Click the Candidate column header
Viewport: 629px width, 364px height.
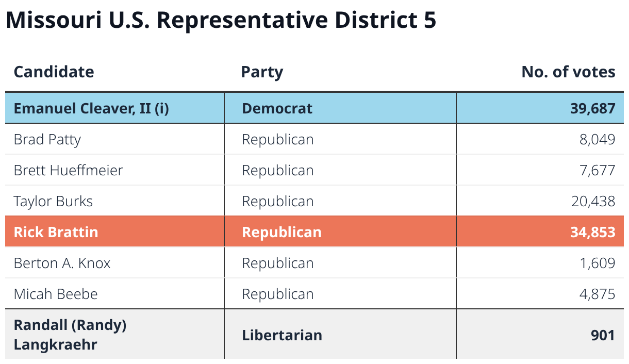click(x=54, y=72)
